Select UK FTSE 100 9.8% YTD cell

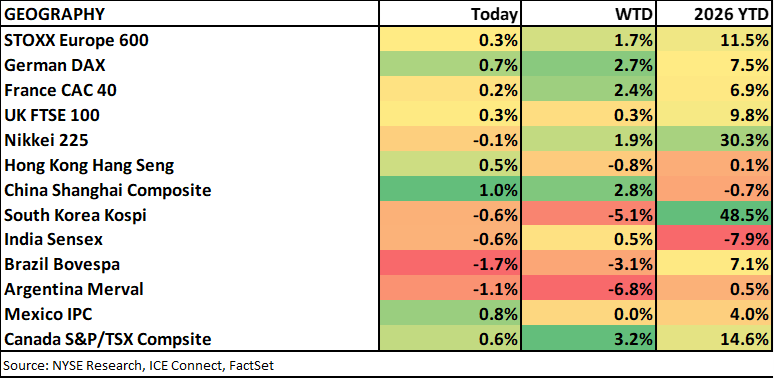[714, 114]
